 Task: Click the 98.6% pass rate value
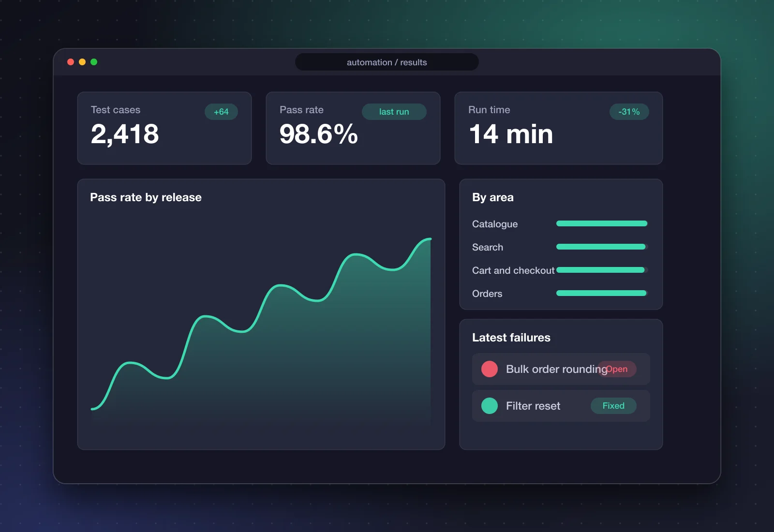point(318,134)
